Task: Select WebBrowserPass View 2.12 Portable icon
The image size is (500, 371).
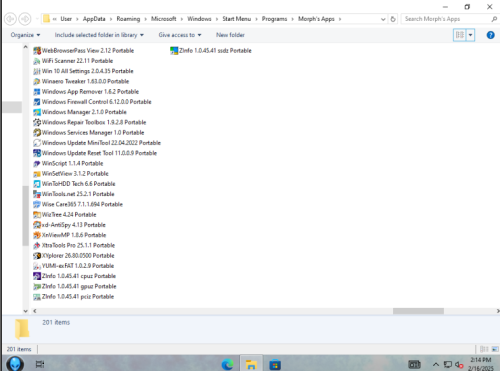Action: tap(37, 51)
